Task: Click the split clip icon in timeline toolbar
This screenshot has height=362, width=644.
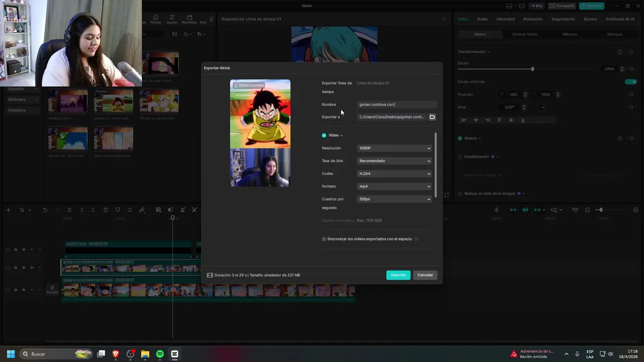Action: (x=69, y=210)
